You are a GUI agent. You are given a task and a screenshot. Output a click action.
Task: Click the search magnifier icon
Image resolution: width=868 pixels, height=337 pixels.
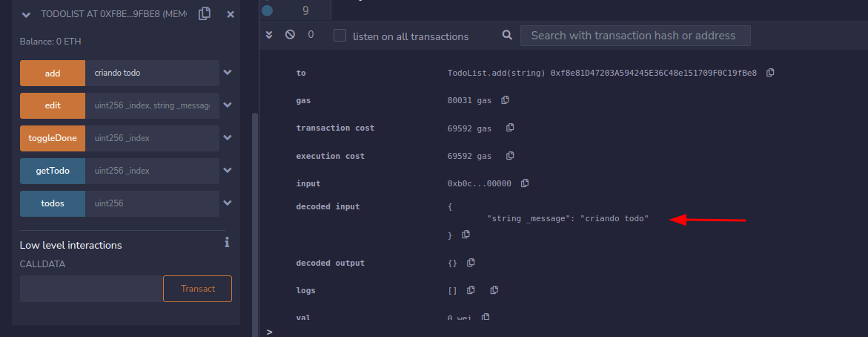tap(507, 36)
